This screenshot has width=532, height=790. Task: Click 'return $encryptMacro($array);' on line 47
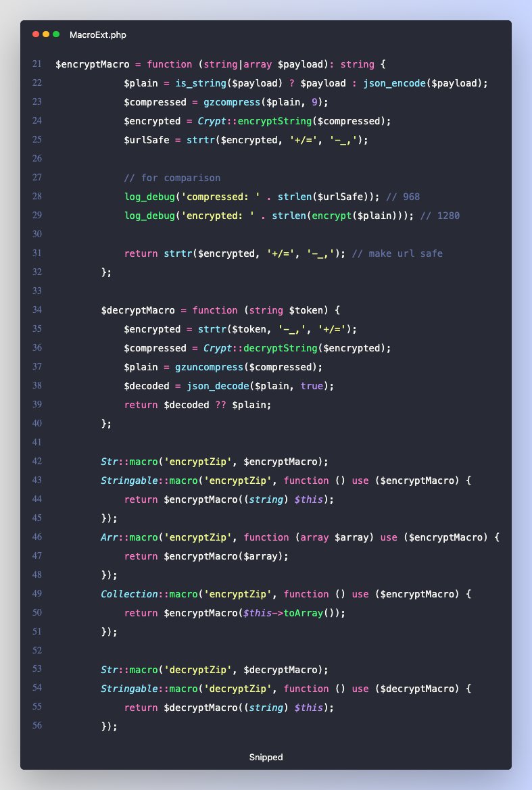pyautogui.click(x=206, y=557)
